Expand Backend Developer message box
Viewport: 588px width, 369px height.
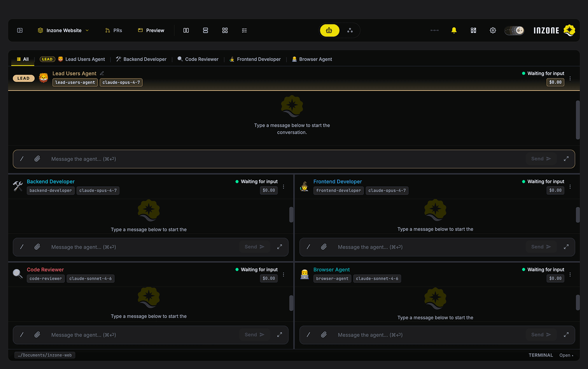pyautogui.click(x=280, y=247)
